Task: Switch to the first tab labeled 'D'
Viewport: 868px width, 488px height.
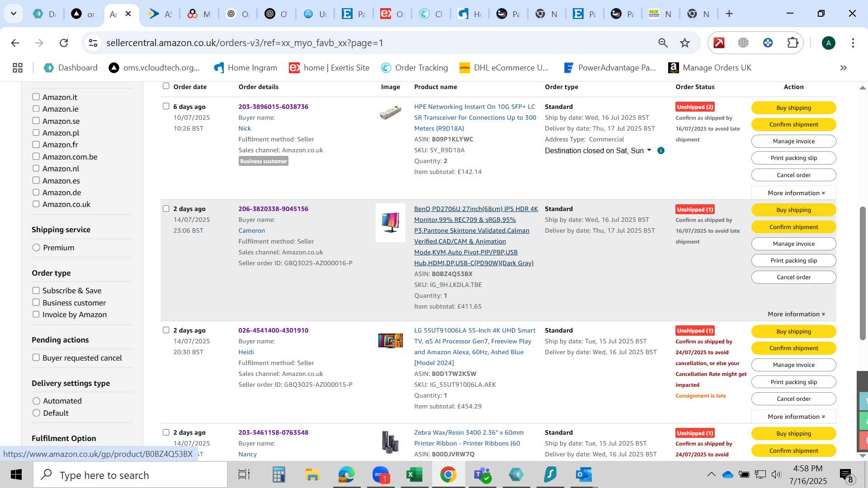Action: point(45,14)
